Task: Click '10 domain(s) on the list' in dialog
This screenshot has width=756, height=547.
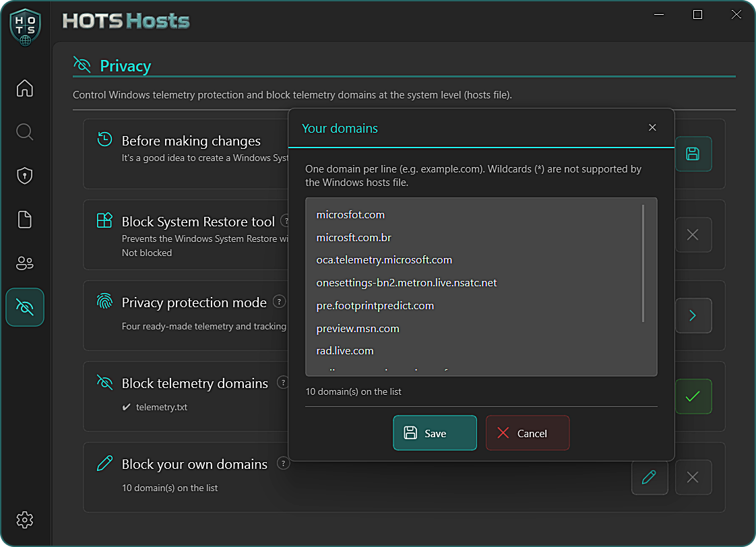Action: tap(354, 392)
